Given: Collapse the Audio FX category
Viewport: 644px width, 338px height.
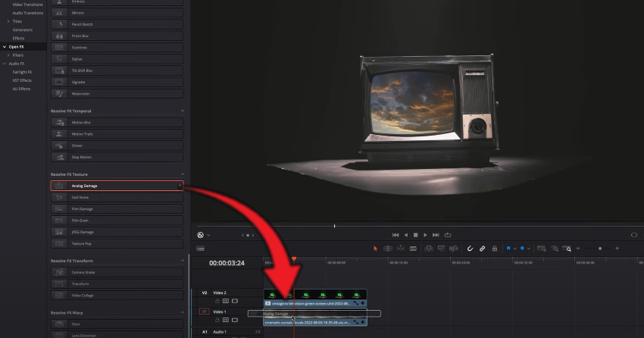Looking at the screenshot, I should (5, 64).
